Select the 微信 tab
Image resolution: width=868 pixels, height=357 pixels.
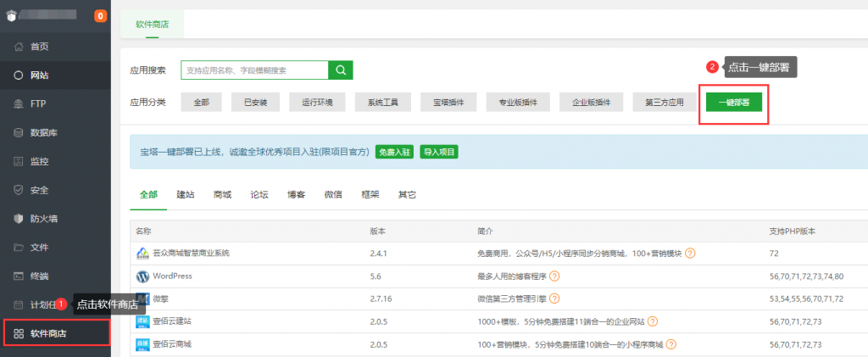point(333,195)
